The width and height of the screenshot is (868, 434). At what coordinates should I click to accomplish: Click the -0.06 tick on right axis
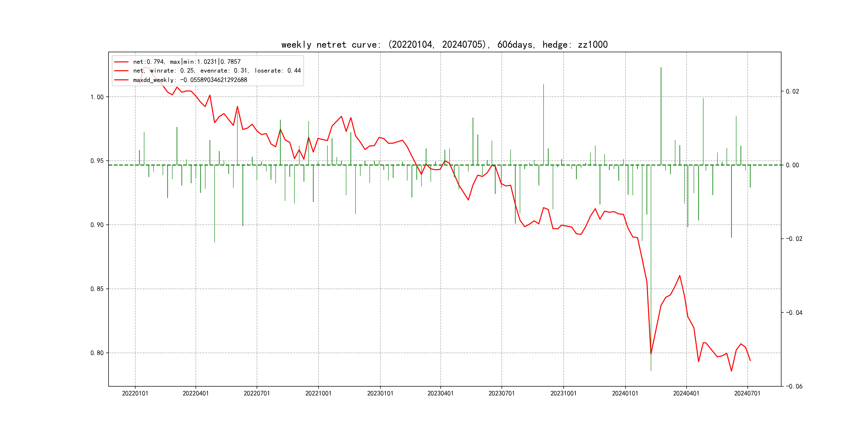(x=794, y=387)
